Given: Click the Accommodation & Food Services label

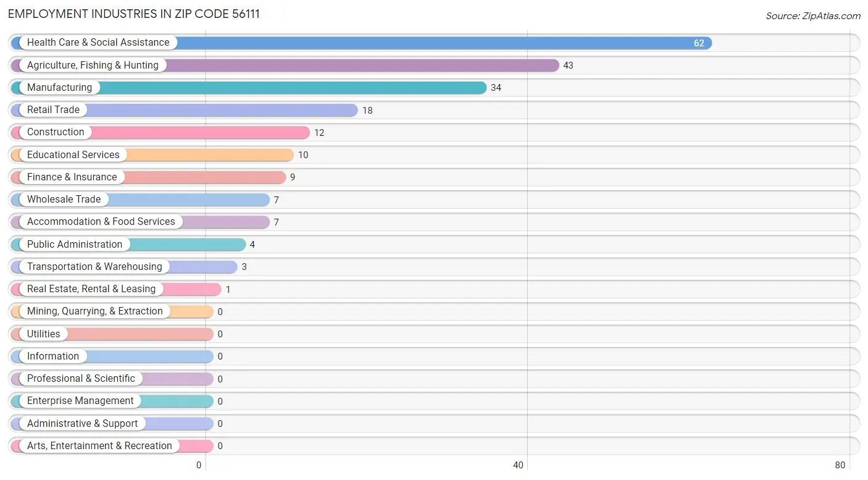Looking at the screenshot, I should [101, 222].
